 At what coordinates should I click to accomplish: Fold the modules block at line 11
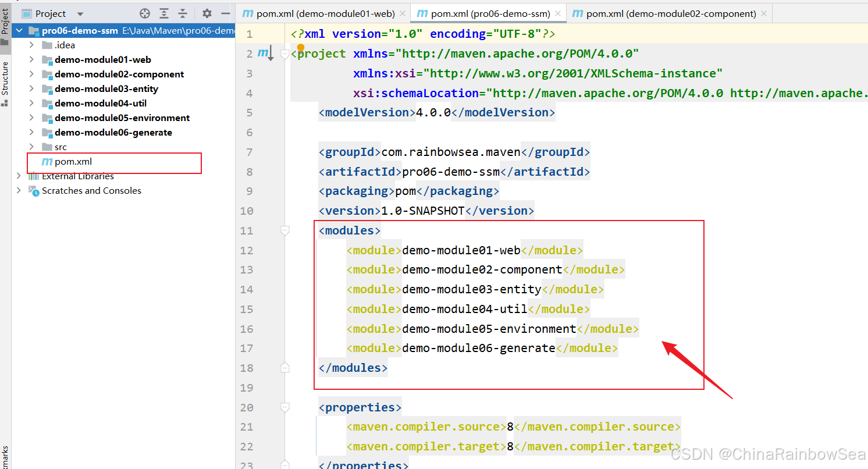(284, 231)
